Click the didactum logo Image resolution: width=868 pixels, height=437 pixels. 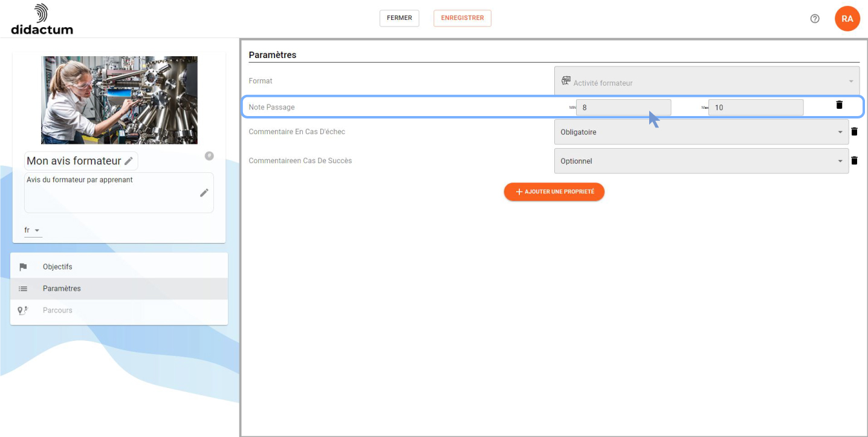(x=42, y=19)
